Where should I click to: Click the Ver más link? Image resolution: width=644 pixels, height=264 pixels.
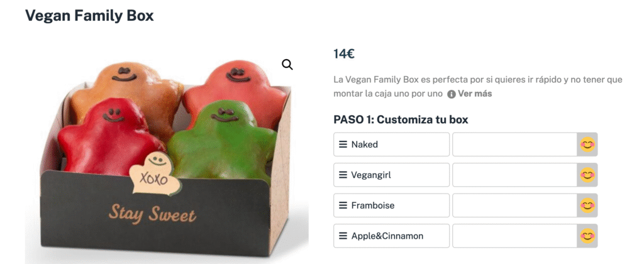click(x=475, y=94)
